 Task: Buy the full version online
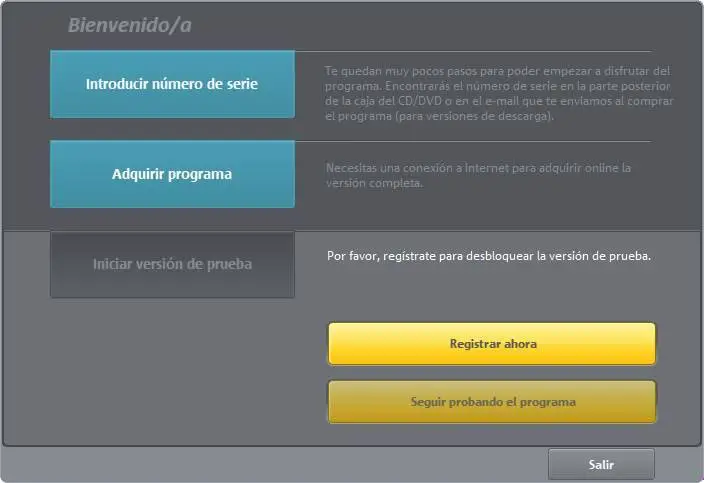(x=172, y=174)
